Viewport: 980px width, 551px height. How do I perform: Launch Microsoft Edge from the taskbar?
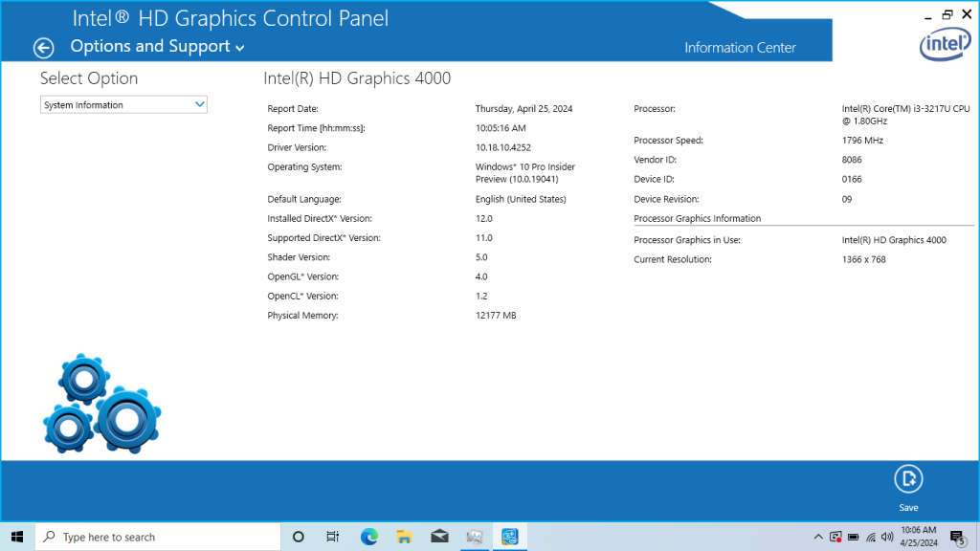click(x=369, y=537)
